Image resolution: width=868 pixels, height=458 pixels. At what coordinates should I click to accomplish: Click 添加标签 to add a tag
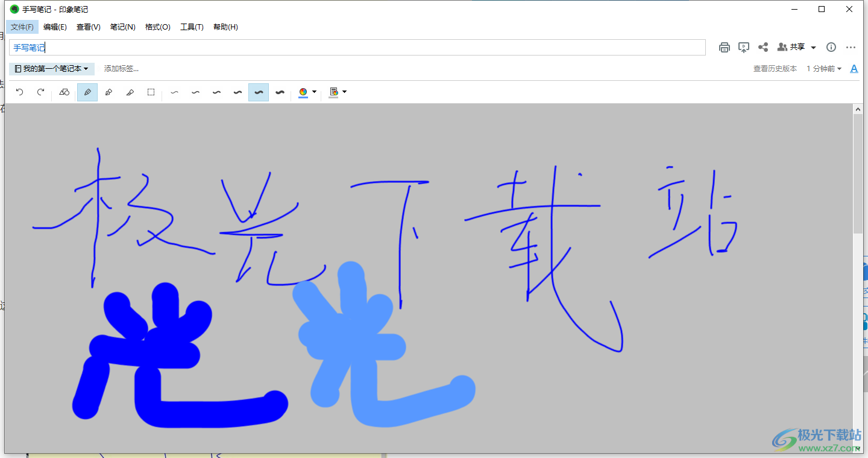click(121, 69)
